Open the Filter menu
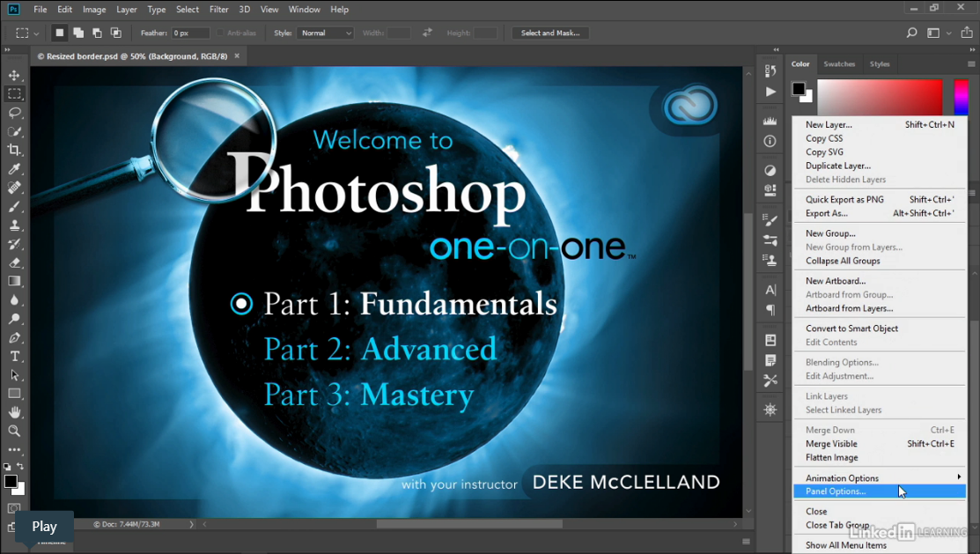Screen dimensions: 980x554 point(218,10)
